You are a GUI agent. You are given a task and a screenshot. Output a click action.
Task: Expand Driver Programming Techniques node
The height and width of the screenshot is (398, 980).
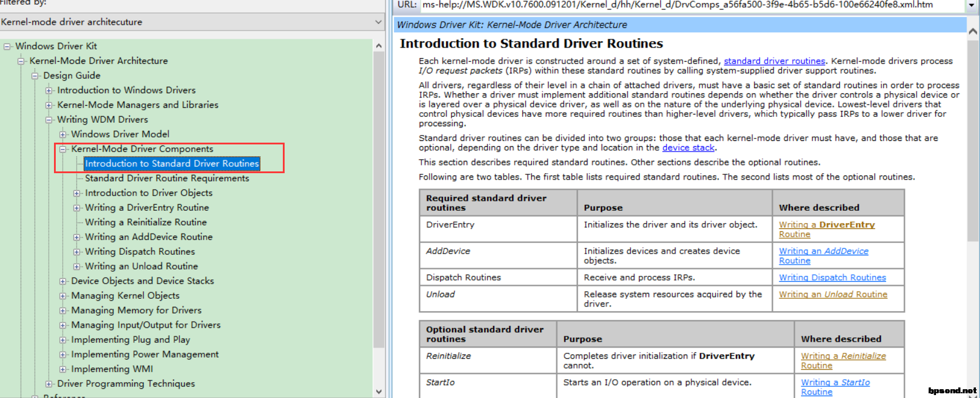[49, 384]
